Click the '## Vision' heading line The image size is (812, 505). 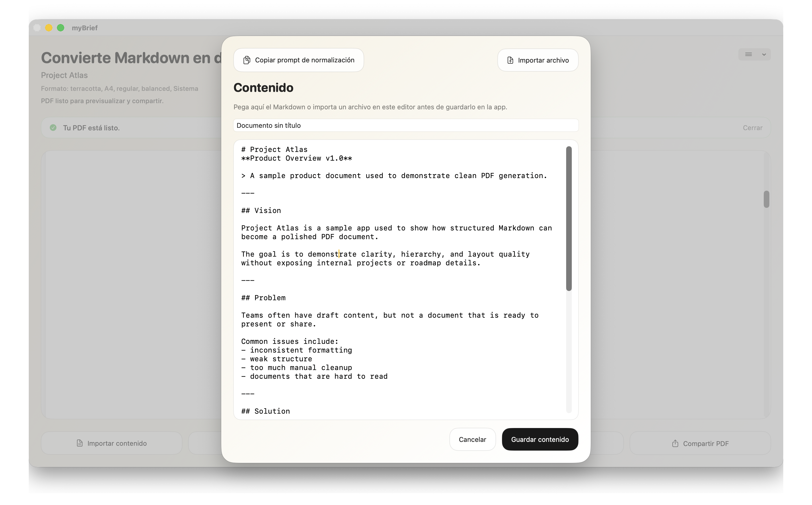pyautogui.click(x=261, y=210)
